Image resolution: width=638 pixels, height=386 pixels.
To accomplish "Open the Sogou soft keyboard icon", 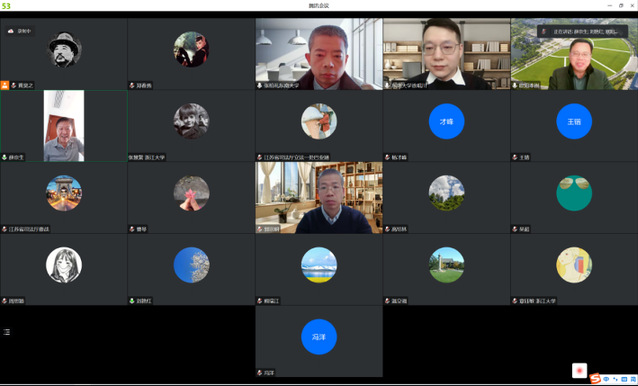I will point(624,379).
